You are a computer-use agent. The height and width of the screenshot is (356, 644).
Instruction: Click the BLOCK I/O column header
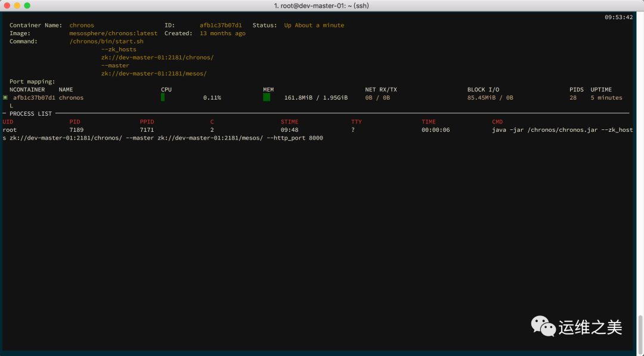(x=484, y=89)
